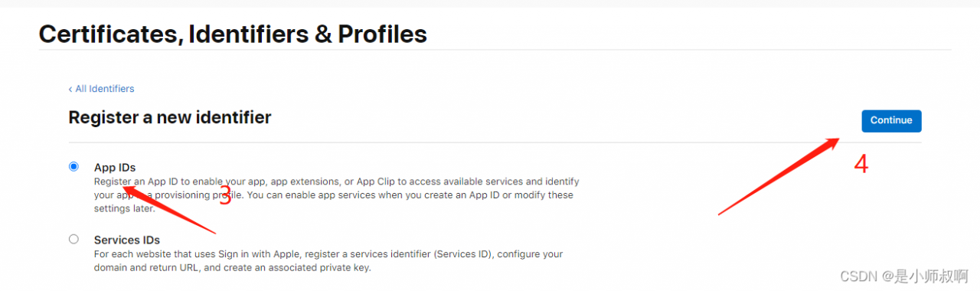Click the Services IDs description paragraph

click(329, 260)
